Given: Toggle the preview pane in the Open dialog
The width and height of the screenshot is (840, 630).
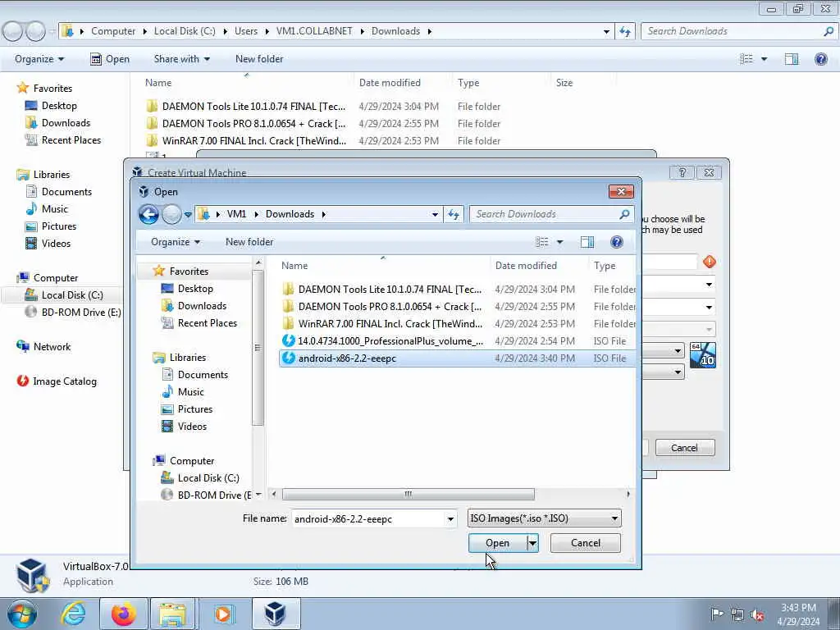Looking at the screenshot, I should (x=587, y=242).
